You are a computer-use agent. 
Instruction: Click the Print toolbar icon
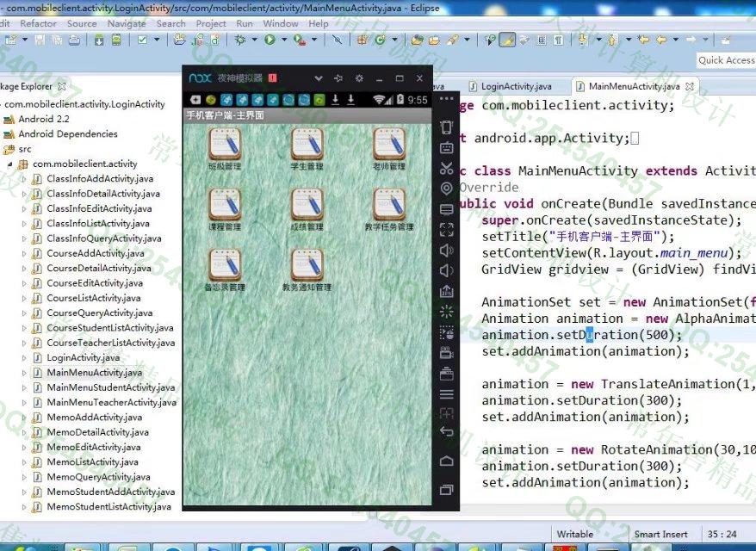tap(74, 40)
